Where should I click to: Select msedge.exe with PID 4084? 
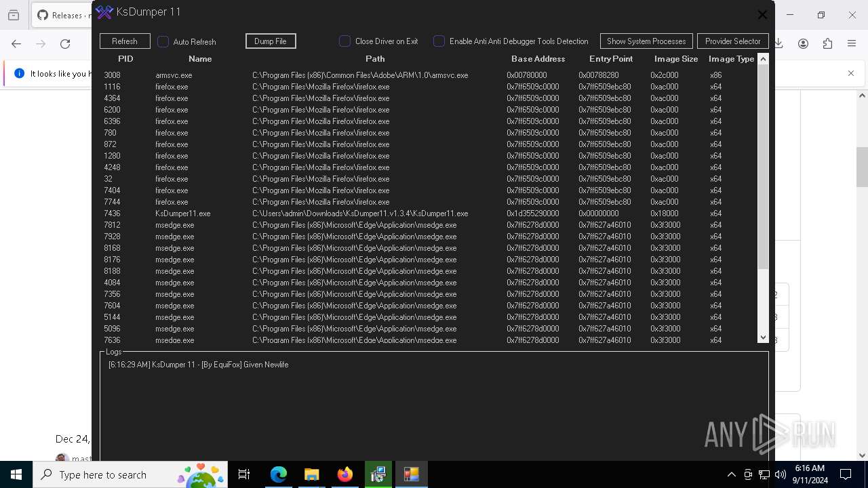[x=427, y=283]
